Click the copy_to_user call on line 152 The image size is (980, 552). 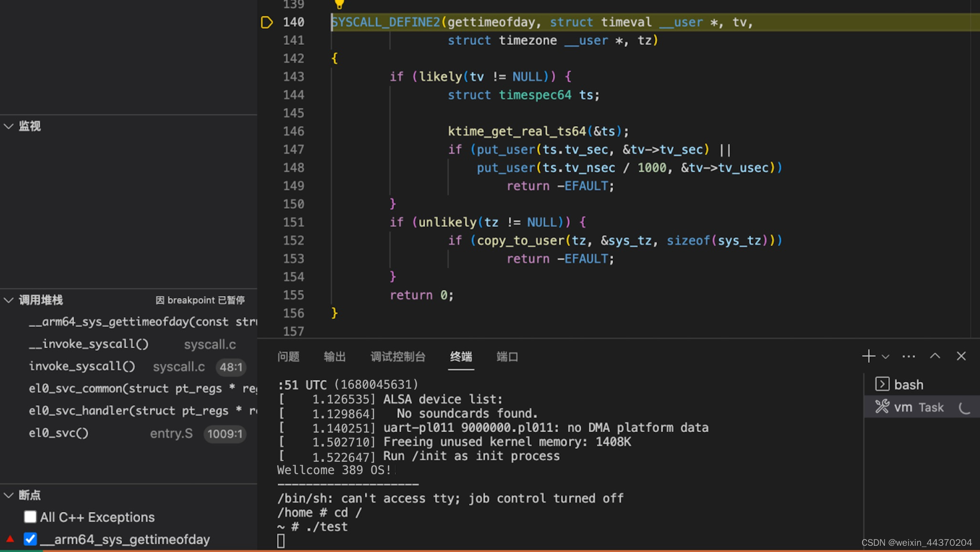tap(521, 241)
